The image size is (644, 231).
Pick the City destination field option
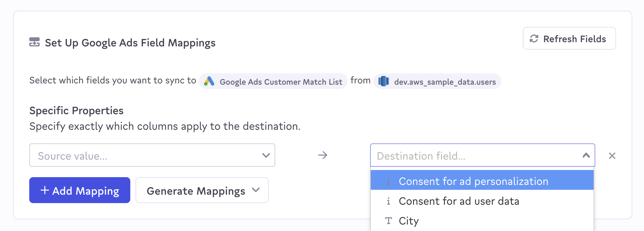coord(409,221)
